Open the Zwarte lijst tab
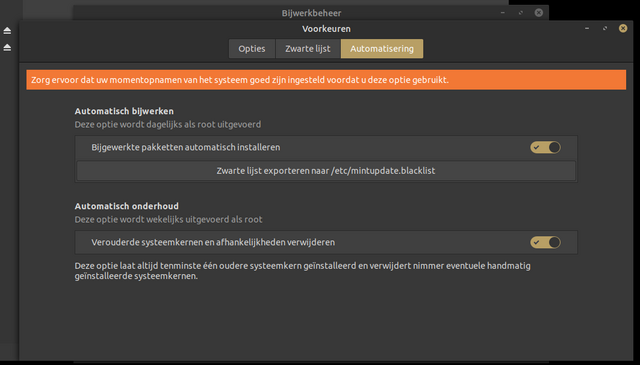This screenshot has height=365, width=640. [x=308, y=49]
